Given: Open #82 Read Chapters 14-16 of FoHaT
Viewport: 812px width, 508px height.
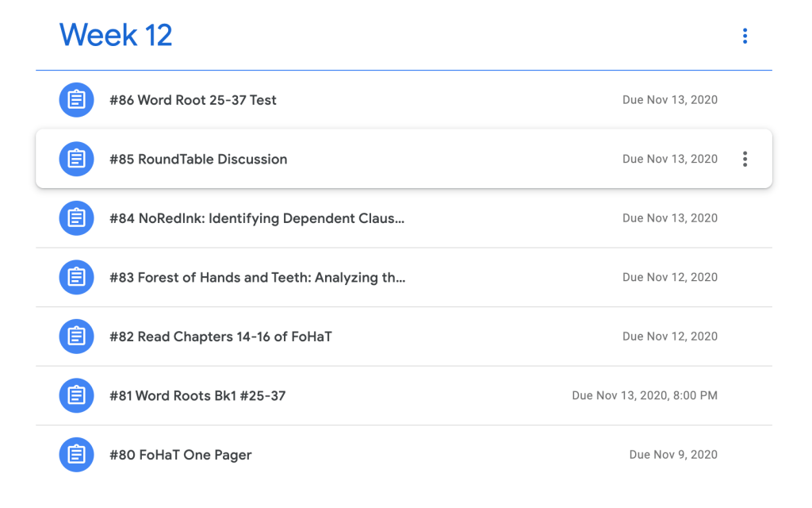Looking at the screenshot, I should pyautogui.click(x=220, y=337).
